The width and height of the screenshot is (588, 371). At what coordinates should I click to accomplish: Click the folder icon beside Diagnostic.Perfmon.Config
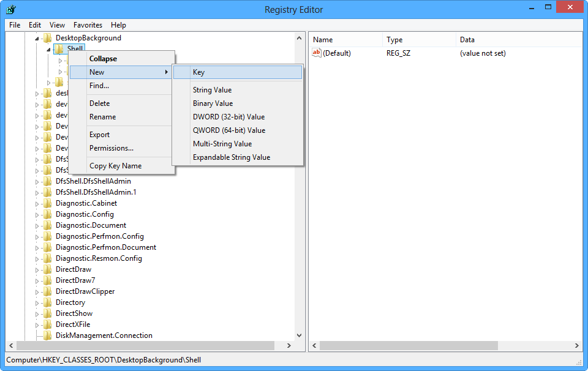tap(48, 236)
